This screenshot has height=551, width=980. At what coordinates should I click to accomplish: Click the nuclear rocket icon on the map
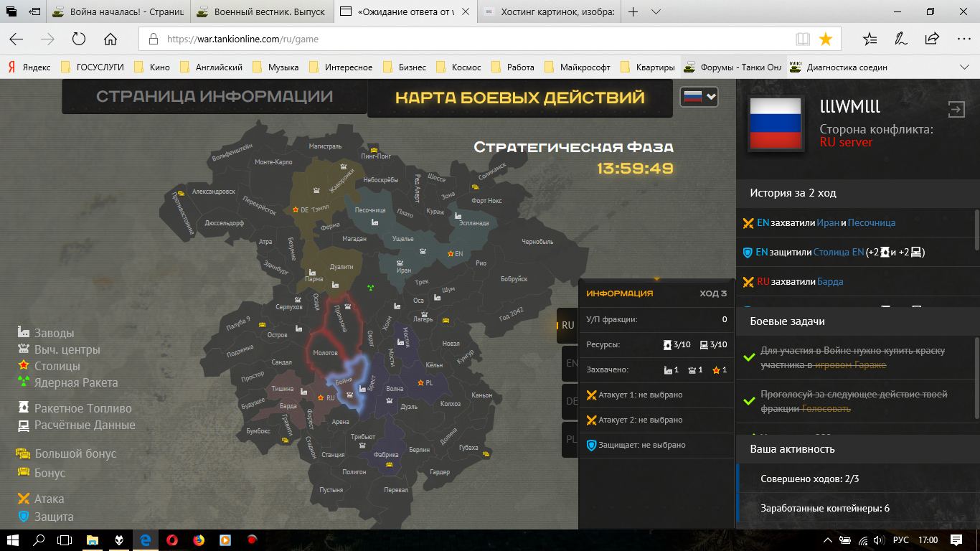(x=371, y=288)
